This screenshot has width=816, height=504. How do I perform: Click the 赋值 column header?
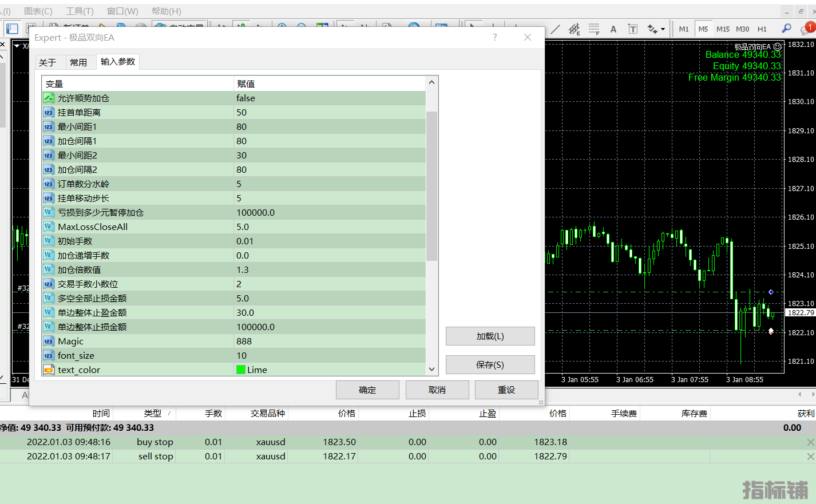[x=330, y=84]
